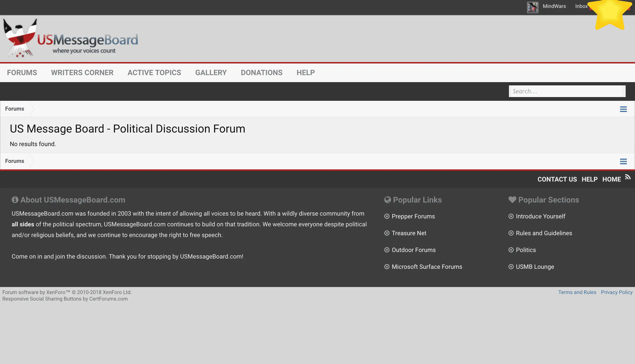635x364 pixels.
Task: Click the lower Forums breadcrumb
Action: click(14, 161)
